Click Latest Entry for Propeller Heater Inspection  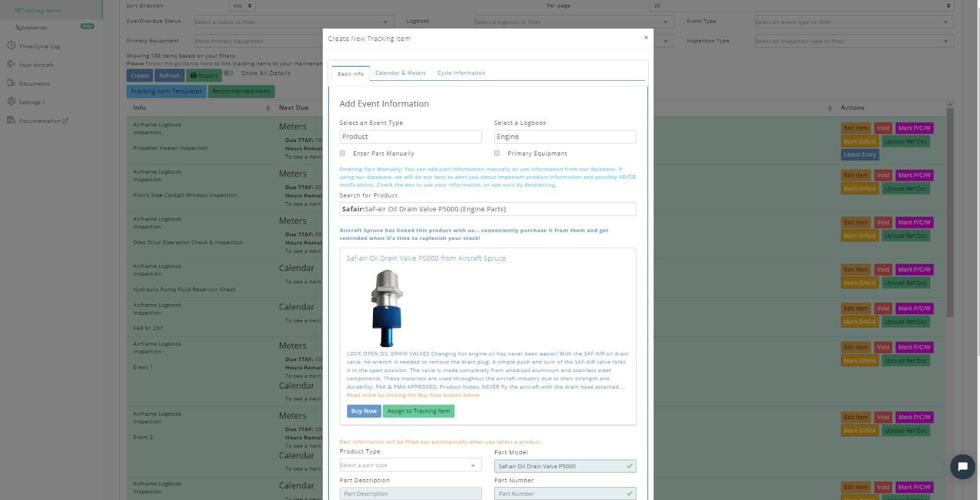[x=860, y=155]
